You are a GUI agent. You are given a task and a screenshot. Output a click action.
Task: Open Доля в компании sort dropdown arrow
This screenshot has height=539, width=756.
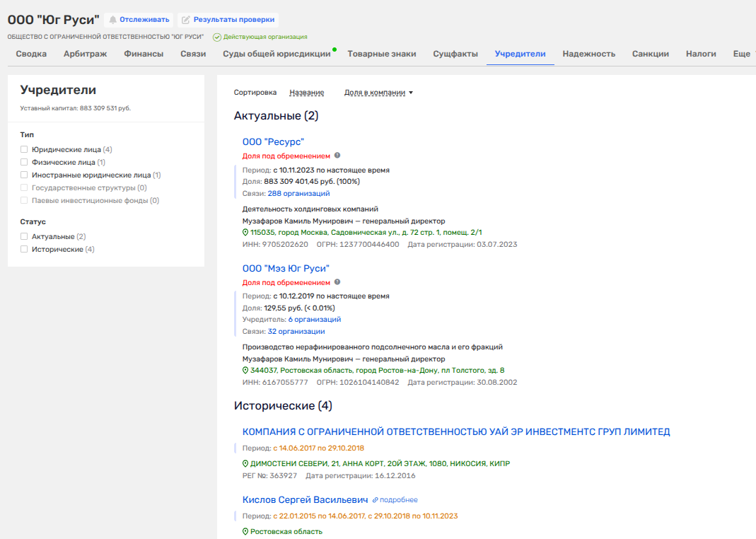pyautogui.click(x=411, y=93)
